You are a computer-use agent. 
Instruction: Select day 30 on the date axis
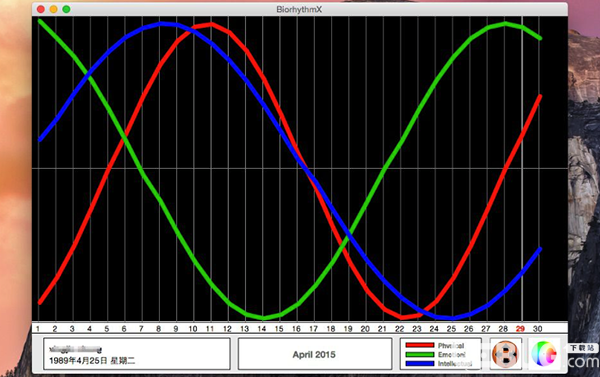pyautogui.click(x=538, y=329)
